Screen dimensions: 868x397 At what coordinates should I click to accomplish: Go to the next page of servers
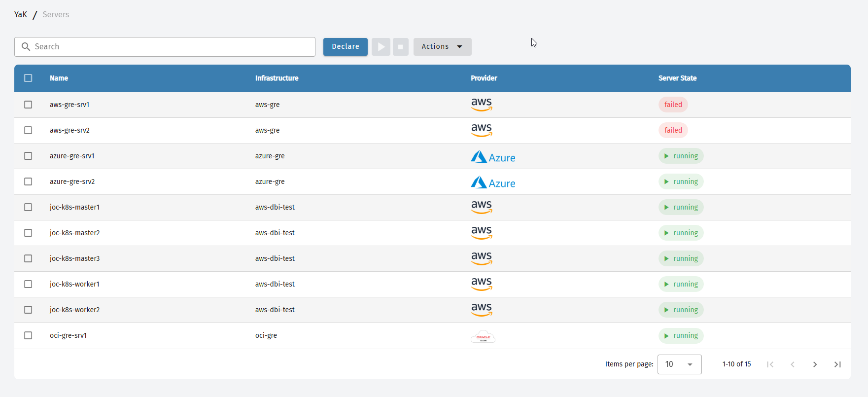pos(815,364)
